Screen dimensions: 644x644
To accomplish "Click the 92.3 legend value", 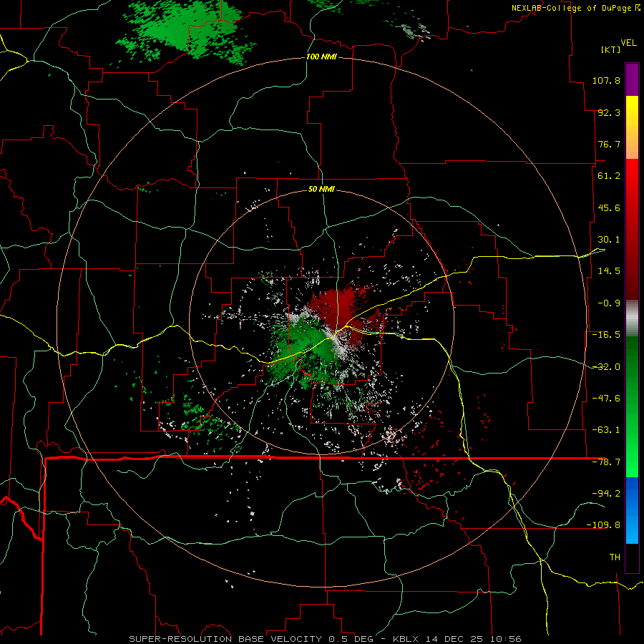I will tap(609, 112).
